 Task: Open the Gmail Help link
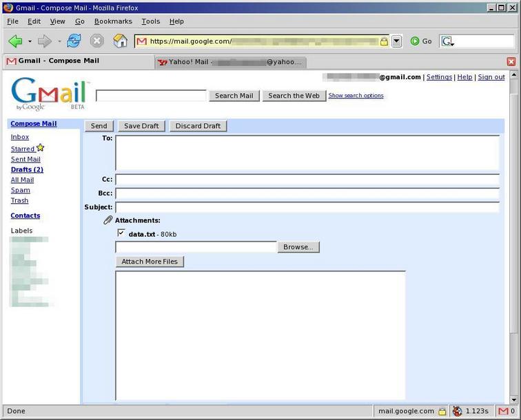[464, 77]
